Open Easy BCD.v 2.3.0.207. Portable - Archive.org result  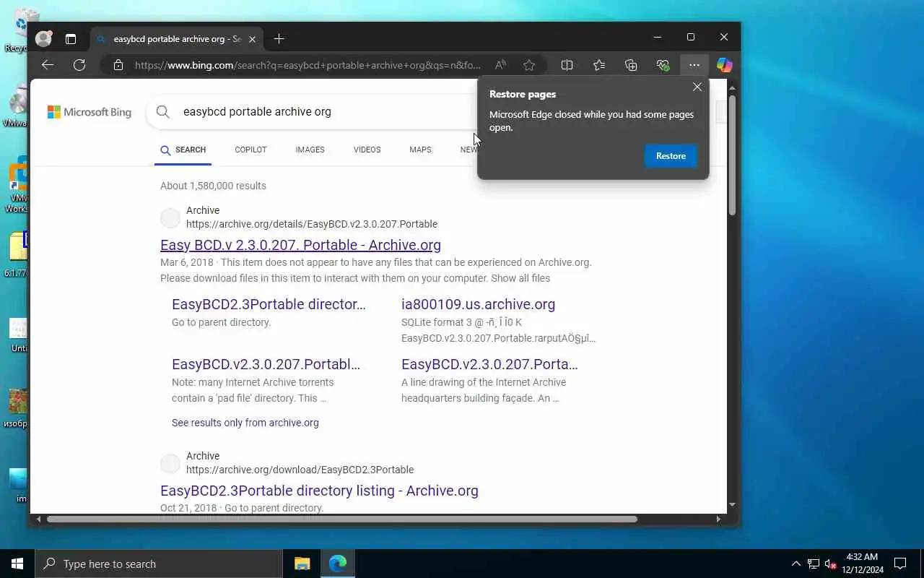click(300, 245)
